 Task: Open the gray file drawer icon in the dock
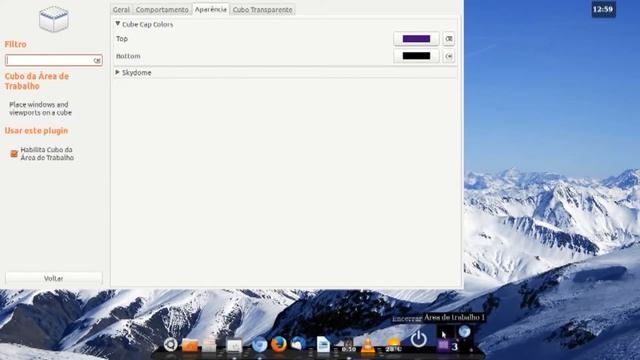click(209, 345)
